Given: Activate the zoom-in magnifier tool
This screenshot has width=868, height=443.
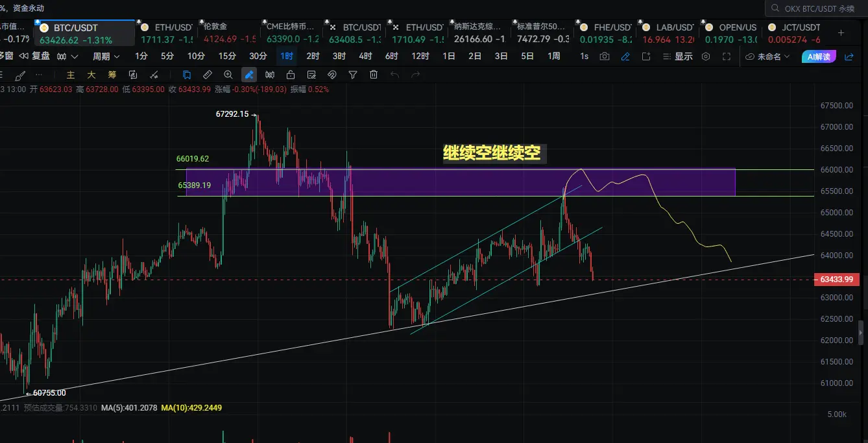Looking at the screenshot, I should (x=228, y=75).
